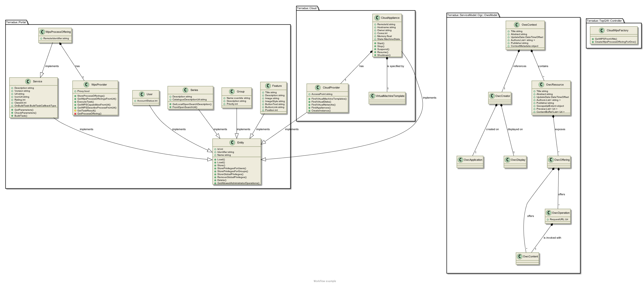Click the RequestURL:Uri attribute in OwcOperation
The width and height of the screenshot is (644, 285).
click(559, 219)
